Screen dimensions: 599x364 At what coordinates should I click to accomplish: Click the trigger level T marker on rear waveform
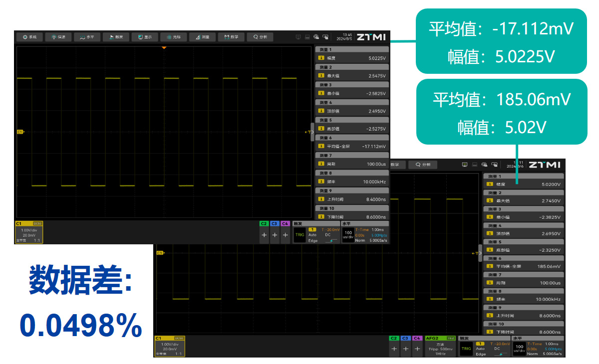coord(474,253)
